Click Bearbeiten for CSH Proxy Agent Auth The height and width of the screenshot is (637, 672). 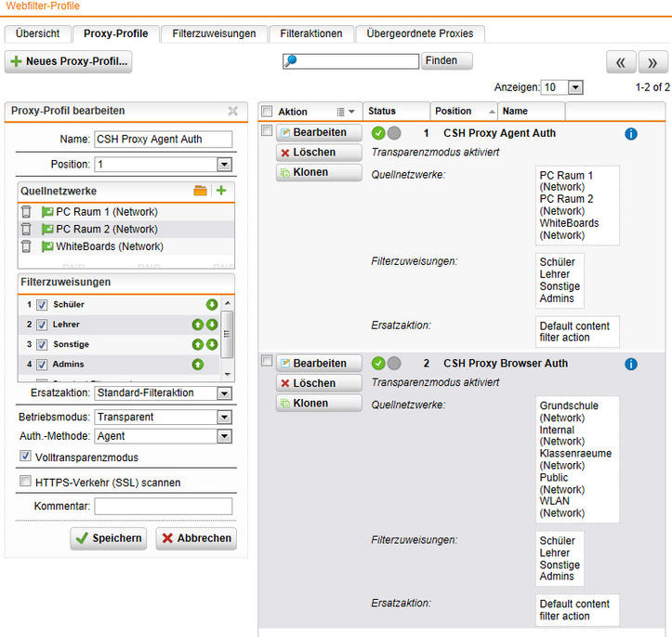[x=319, y=132]
